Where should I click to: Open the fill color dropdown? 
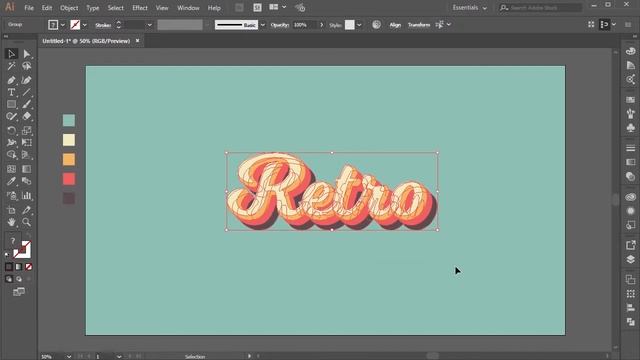pos(62,25)
